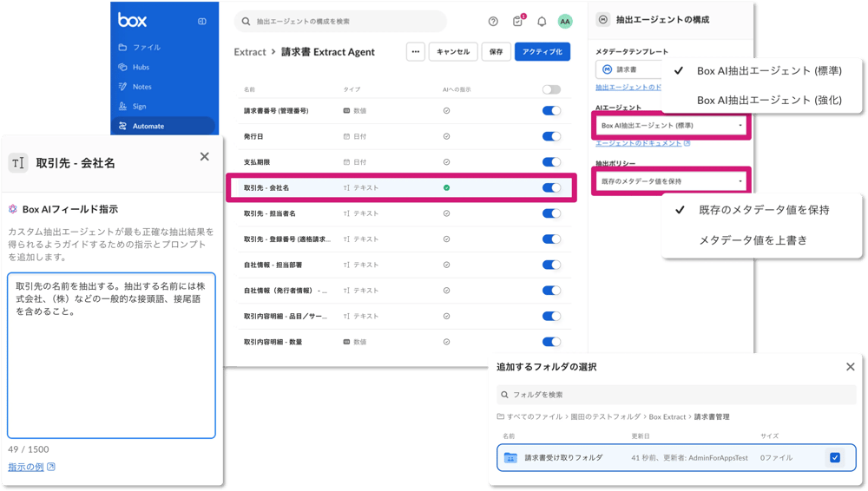Open the AA account avatar

pyautogui.click(x=565, y=22)
